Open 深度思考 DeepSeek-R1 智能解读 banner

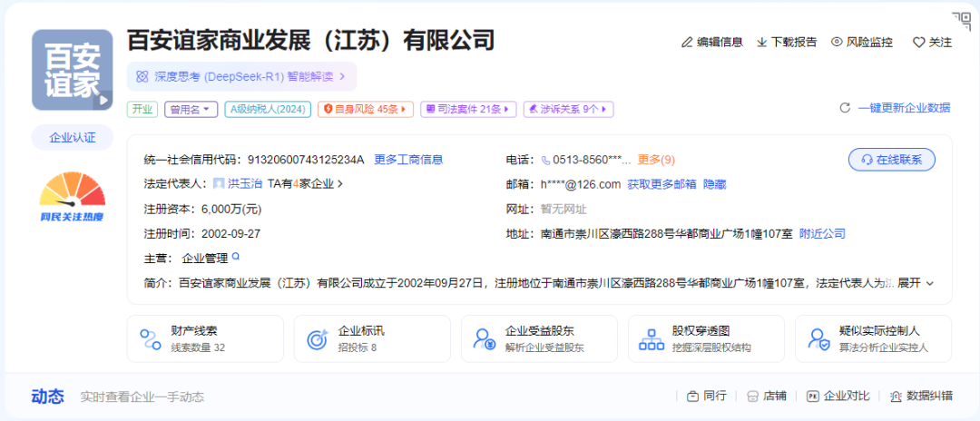pyautogui.click(x=242, y=77)
